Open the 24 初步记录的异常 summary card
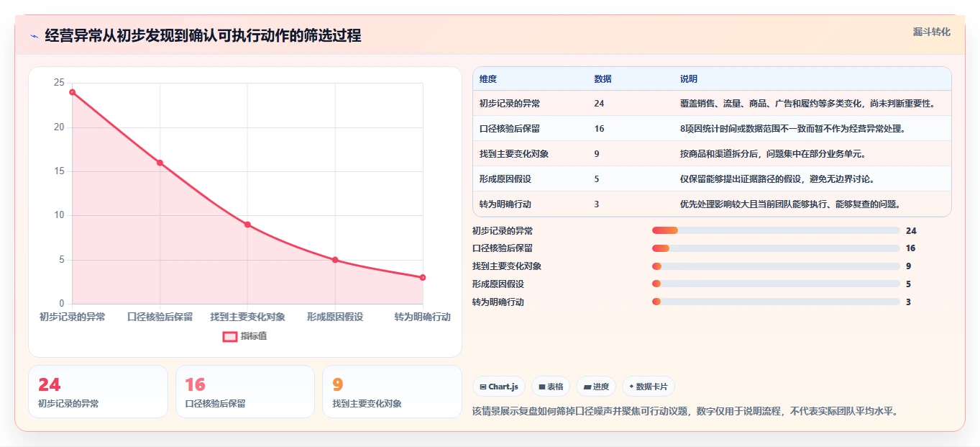This screenshot has height=447, width=980. (98, 392)
